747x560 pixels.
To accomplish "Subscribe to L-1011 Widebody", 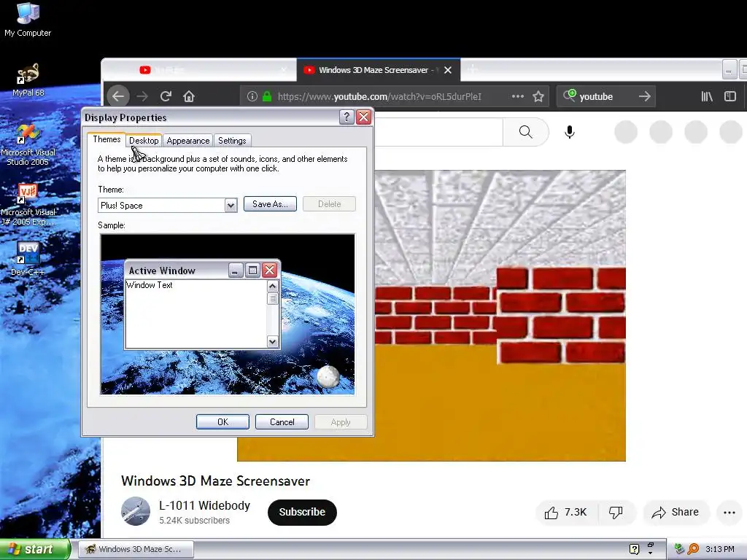I will (302, 513).
